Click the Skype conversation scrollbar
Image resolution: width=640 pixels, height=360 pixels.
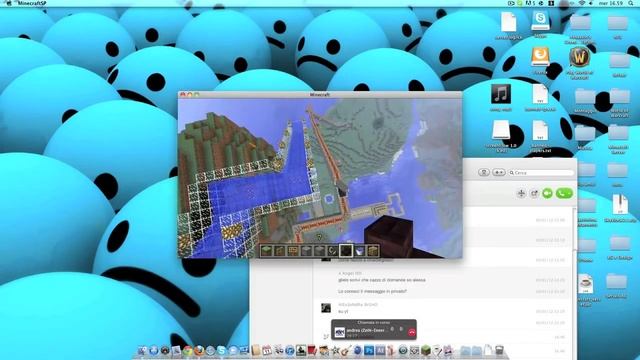point(575,229)
